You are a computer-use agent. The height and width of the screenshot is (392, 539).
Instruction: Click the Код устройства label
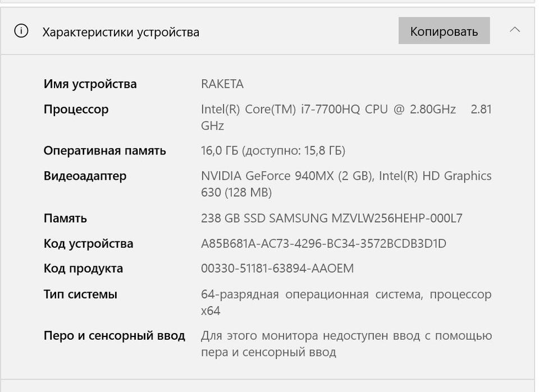88,243
